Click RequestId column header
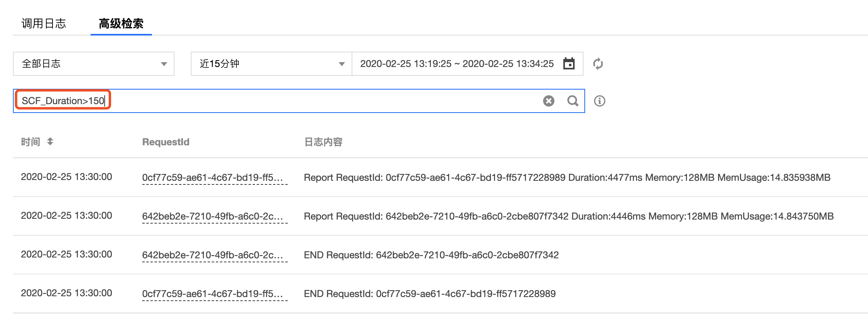Screen dimensions: 868x314 pyautogui.click(x=166, y=142)
